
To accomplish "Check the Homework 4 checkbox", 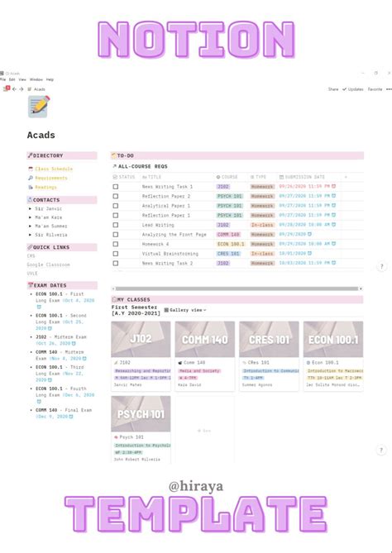I will (x=116, y=244).
